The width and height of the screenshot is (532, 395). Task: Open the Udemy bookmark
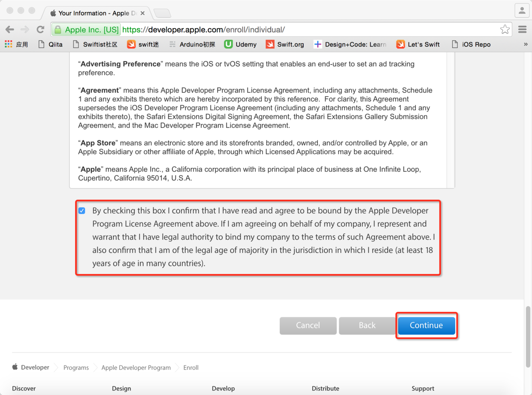pyautogui.click(x=240, y=44)
